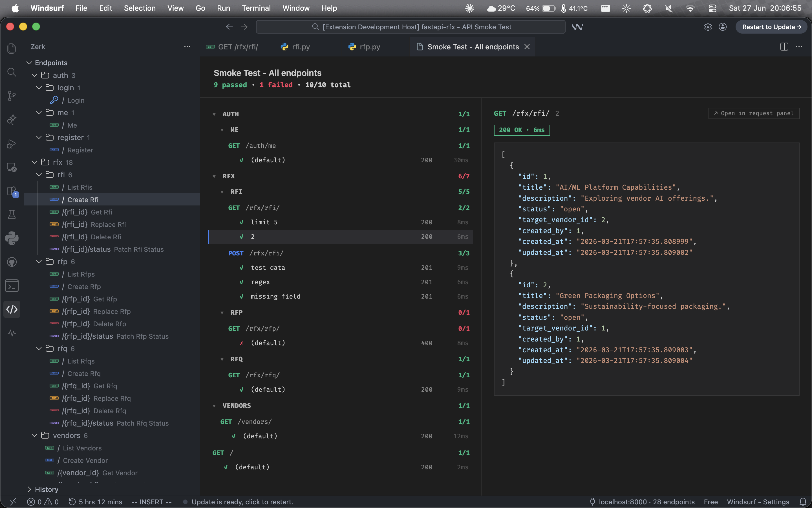Screen dimensions: 812x508
Task: Open GitHub icon in activity bar
Action: pos(12,262)
